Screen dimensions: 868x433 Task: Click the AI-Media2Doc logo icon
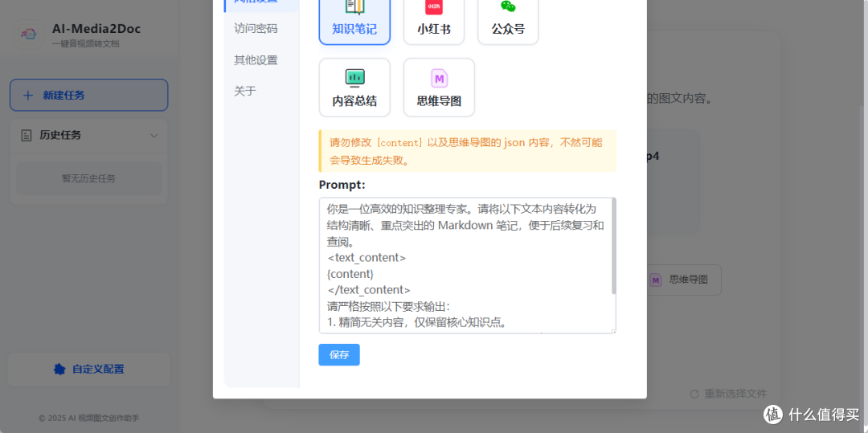click(28, 35)
